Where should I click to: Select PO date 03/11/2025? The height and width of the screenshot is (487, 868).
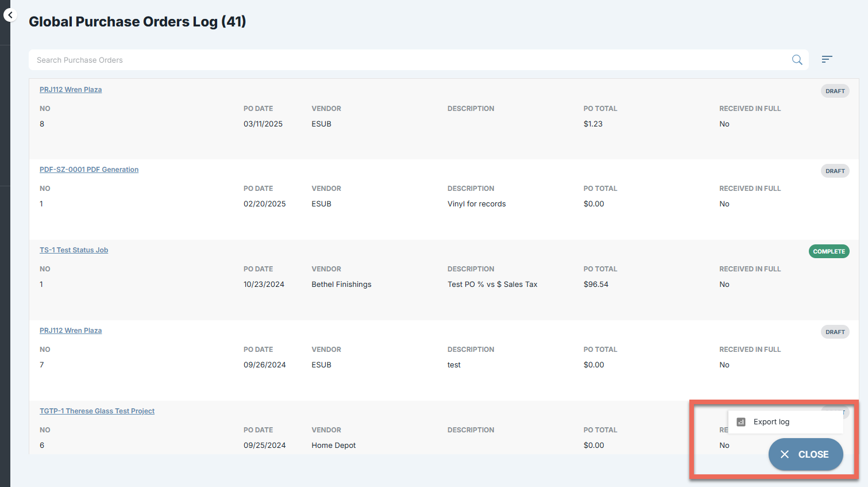pos(263,124)
